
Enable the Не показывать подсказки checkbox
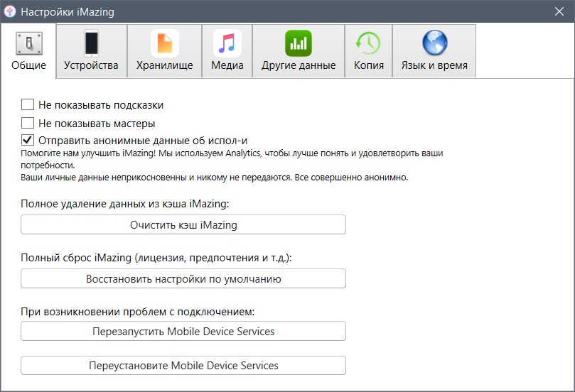click(28, 105)
